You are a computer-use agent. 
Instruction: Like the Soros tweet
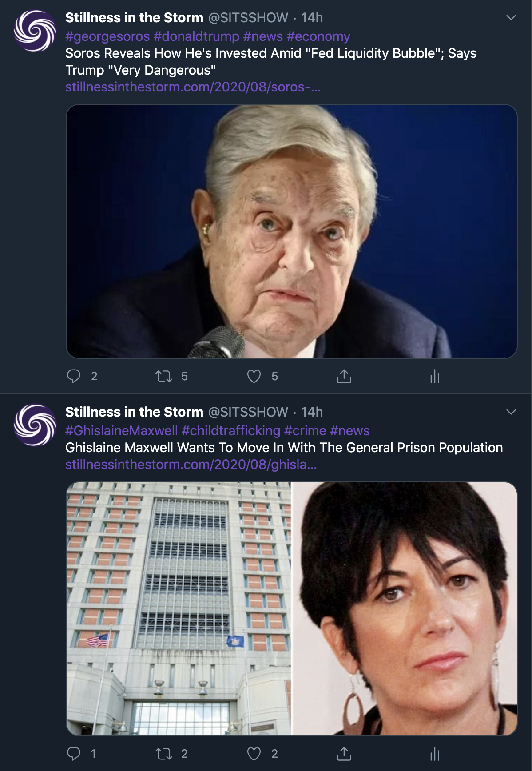pos(254,377)
